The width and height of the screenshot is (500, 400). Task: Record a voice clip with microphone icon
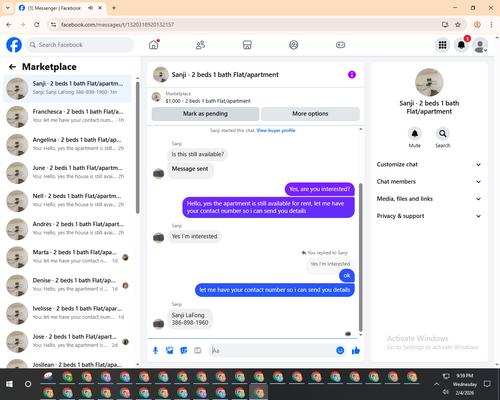click(155, 350)
